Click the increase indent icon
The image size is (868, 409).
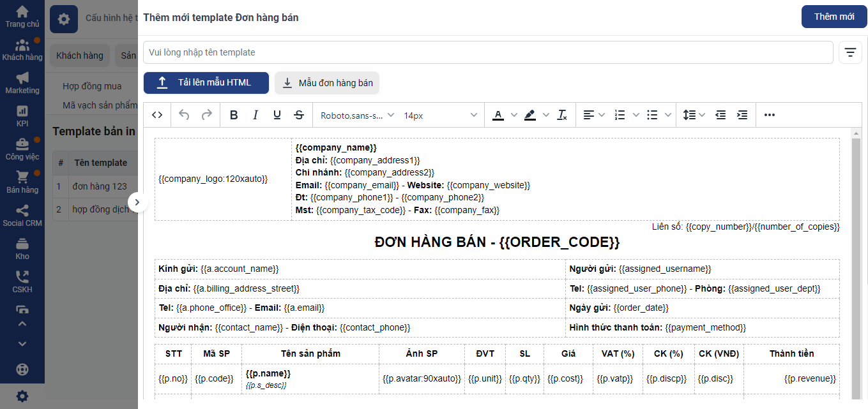742,115
